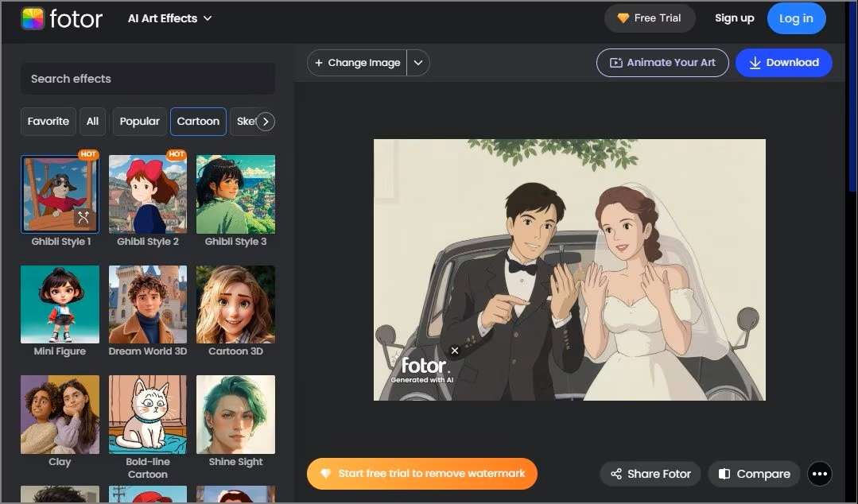Click the Sign up link
Image resolution: width=858 pixels, height=504 pixels.
point(734,18)
